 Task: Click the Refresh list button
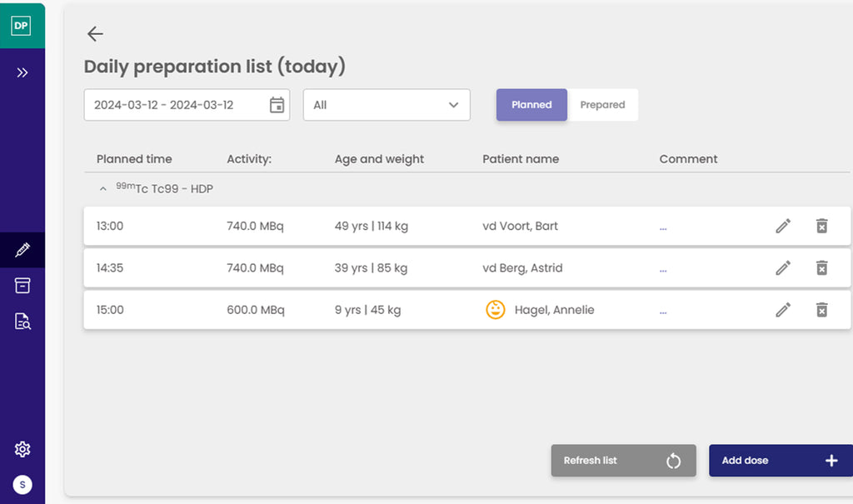click(623, 461)
